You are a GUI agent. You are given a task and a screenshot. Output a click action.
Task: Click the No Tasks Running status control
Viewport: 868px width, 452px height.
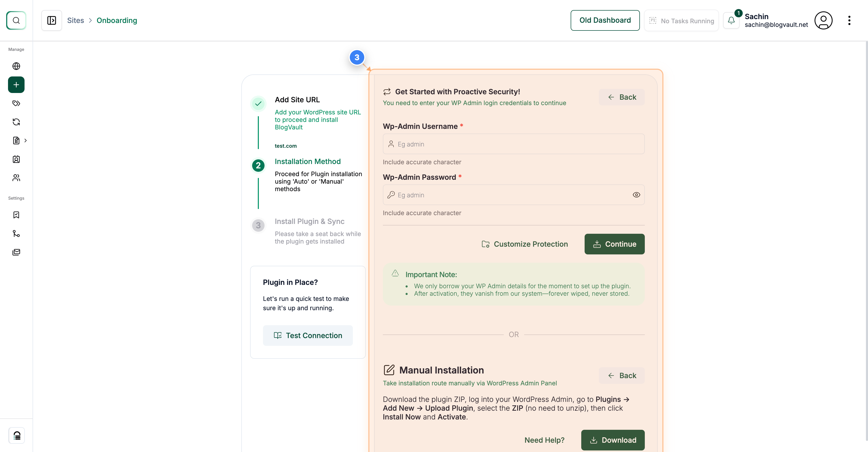[x=681, y=20]
